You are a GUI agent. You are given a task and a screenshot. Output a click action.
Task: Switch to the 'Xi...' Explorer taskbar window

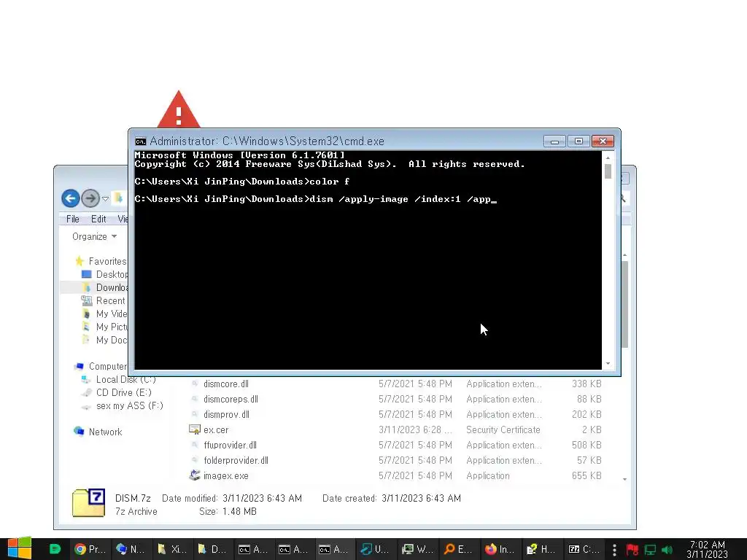pos(171,549)
